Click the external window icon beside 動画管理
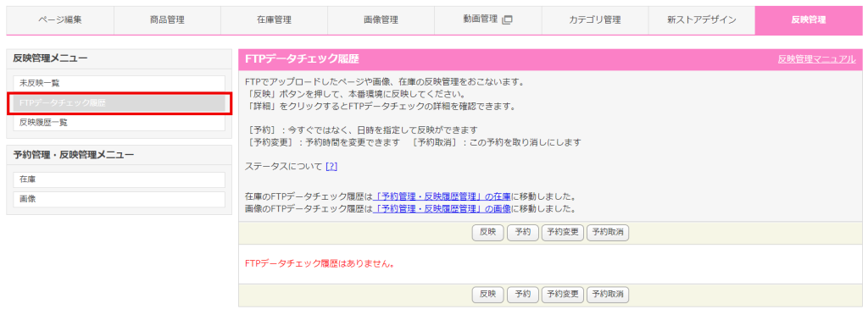Viewport: 868px width, 309px height. click(507, 20)
